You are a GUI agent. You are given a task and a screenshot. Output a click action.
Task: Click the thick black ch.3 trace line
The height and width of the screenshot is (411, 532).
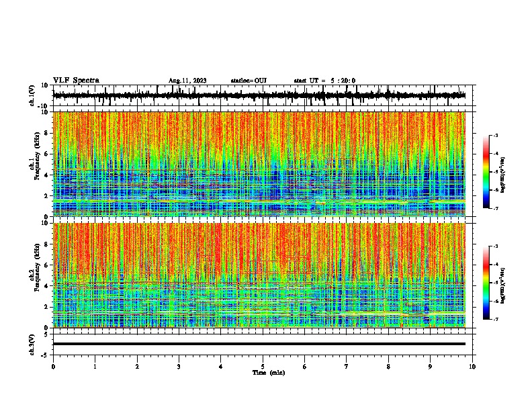point(259,344)
